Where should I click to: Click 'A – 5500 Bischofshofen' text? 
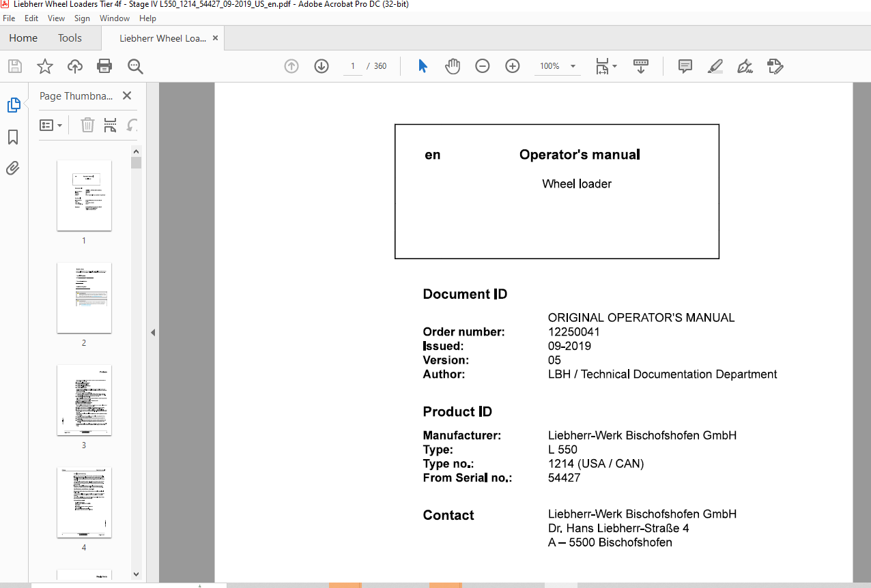(610, 543)
